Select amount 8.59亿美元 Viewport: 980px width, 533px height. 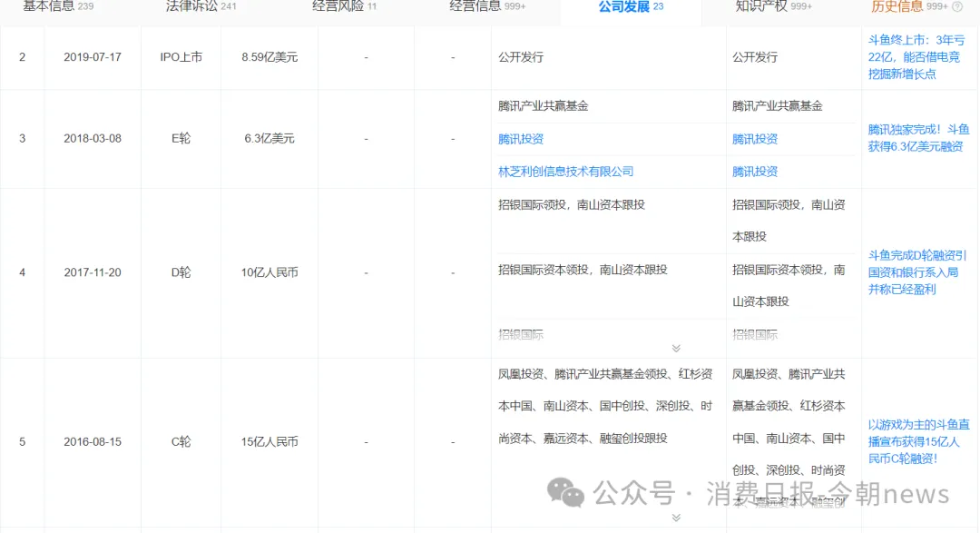[269, 57]
